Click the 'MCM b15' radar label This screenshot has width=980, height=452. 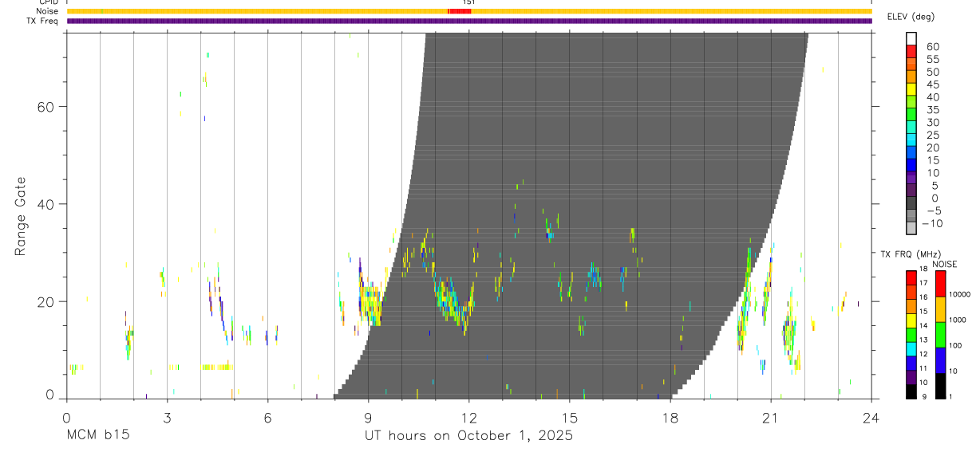97,436
